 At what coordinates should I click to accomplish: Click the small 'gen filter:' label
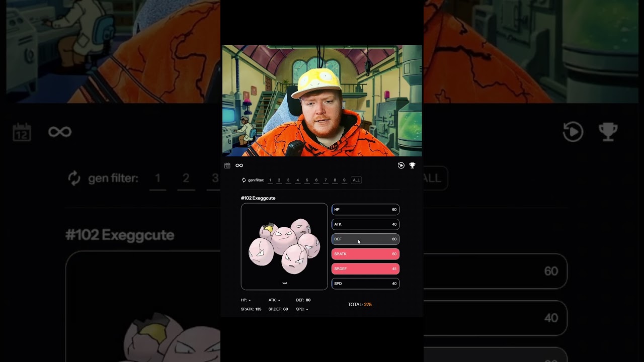click(256, 180)
